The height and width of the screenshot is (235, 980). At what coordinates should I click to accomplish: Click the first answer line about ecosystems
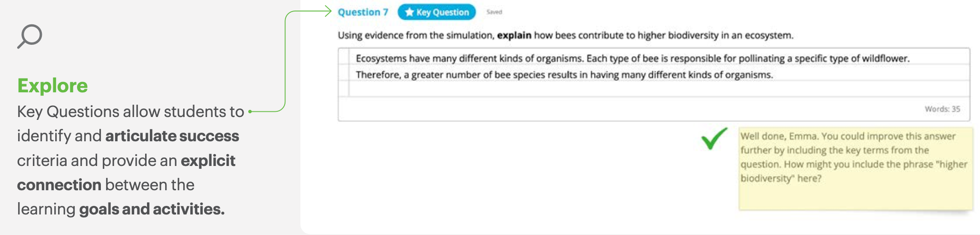(632, 58)
